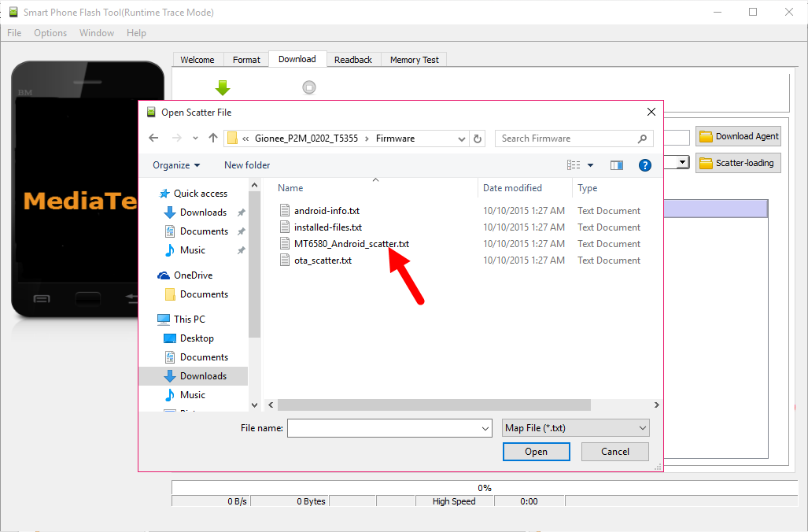Click the Back navigation arrow in dialog
808x532 pixels.
[154, 139]
